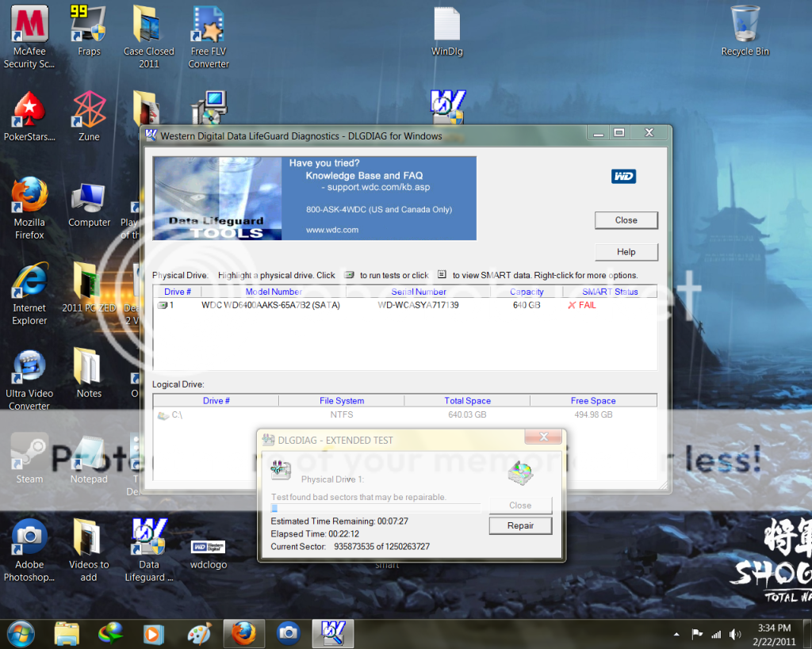Launch Internet Explorer desktop shortcut
This screenshot has width=812, height=649.
click(29, 294)
